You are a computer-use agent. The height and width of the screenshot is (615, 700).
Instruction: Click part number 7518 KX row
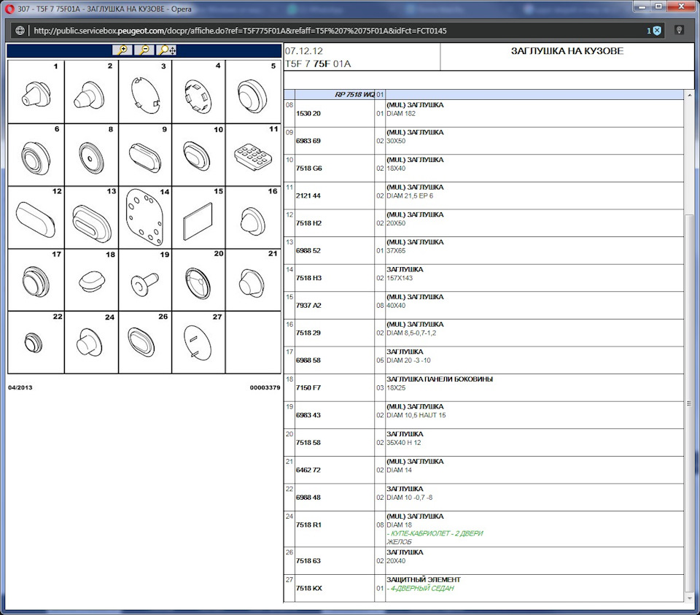click(308, 588)
